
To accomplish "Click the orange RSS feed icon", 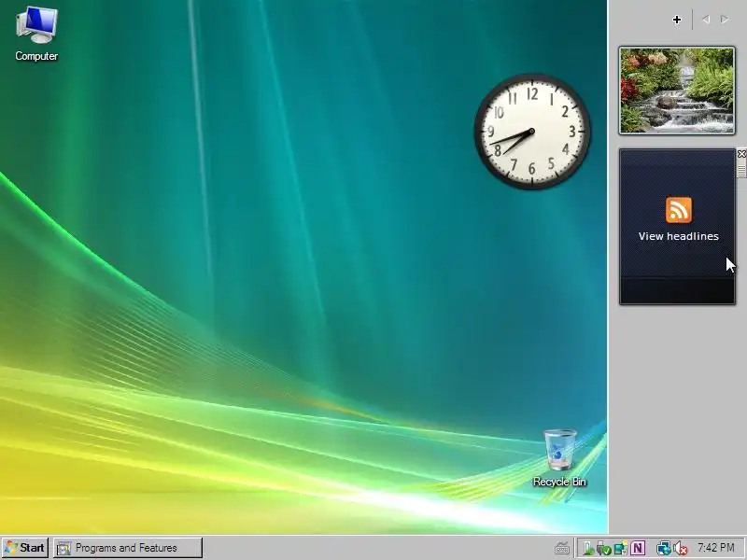I will click(679, 210).
